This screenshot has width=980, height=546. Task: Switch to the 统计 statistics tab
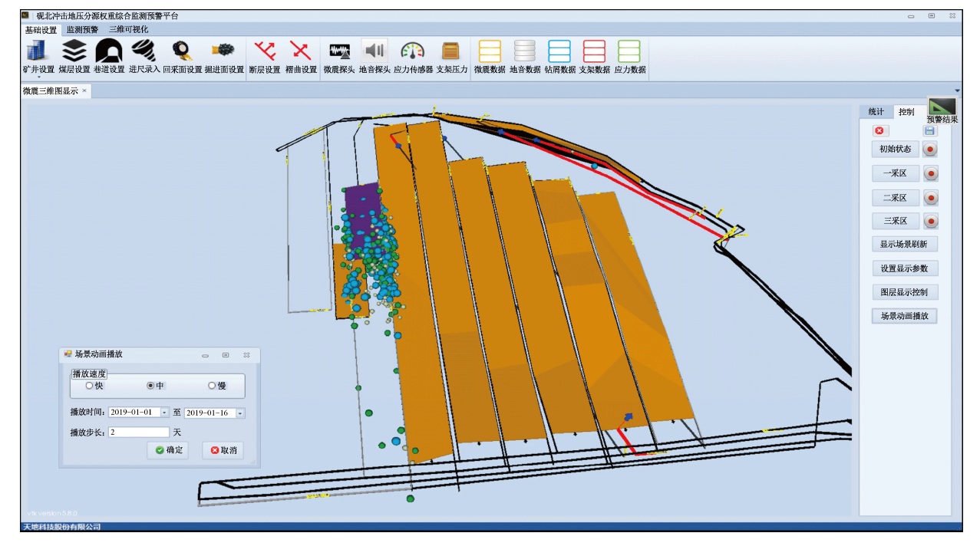pyautogui.click(x=876, y=112)
